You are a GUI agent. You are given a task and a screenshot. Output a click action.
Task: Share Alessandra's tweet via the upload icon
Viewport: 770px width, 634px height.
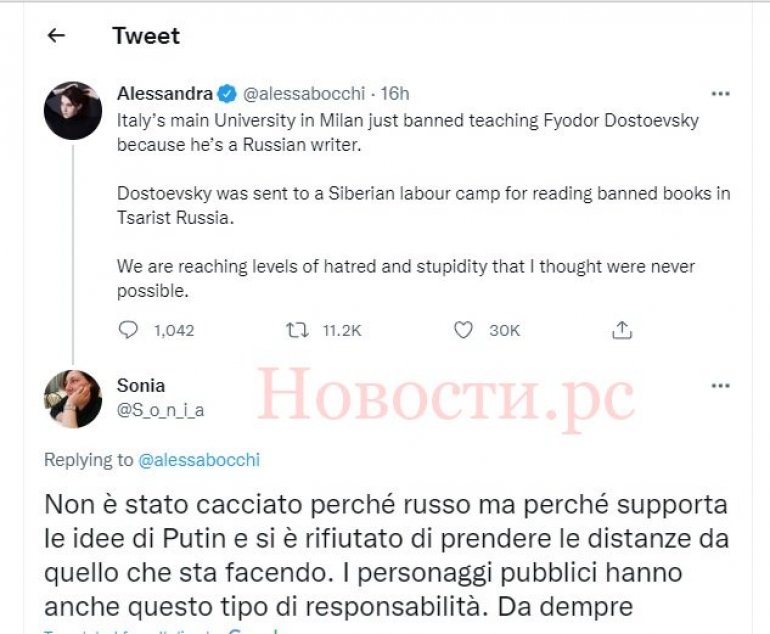tap(622, 330)
